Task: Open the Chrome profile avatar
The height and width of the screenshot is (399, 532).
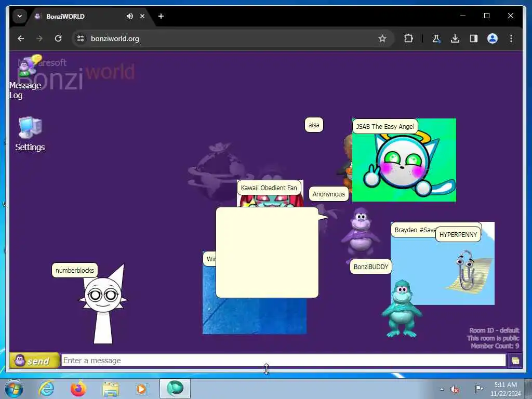Action: pyautogui.click(x=493, y=38)
